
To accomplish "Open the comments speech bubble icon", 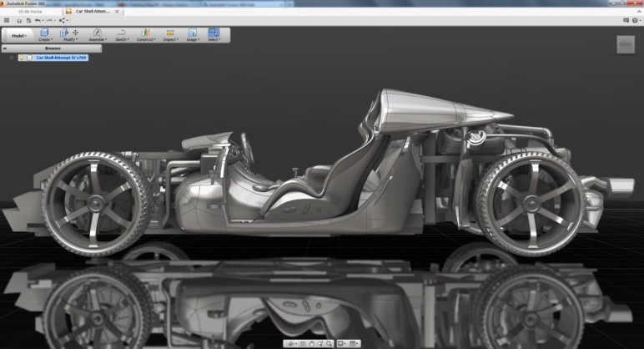I will (626, 20).
